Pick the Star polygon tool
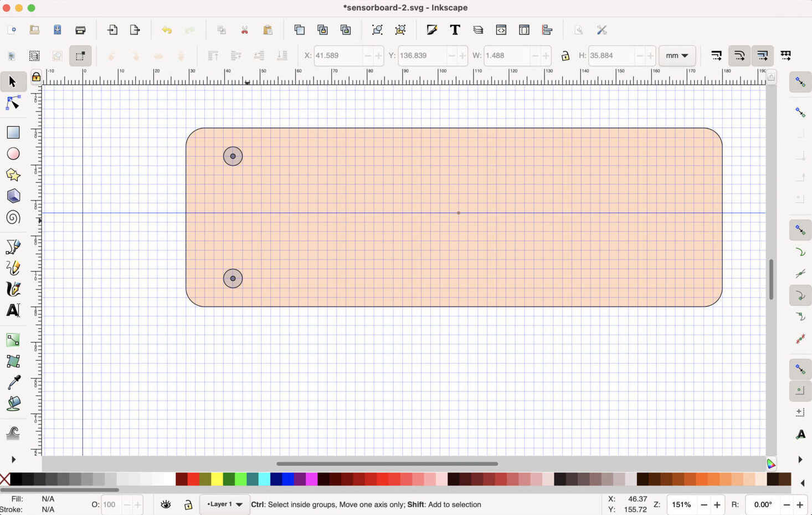The width and height of the screenshot is (812, 515). (13, 175)
